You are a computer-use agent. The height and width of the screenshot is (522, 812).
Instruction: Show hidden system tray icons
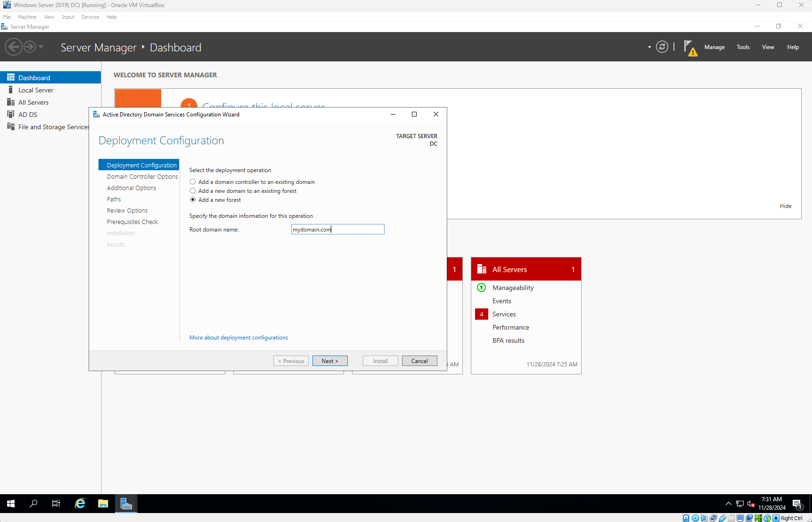[728, 504]
